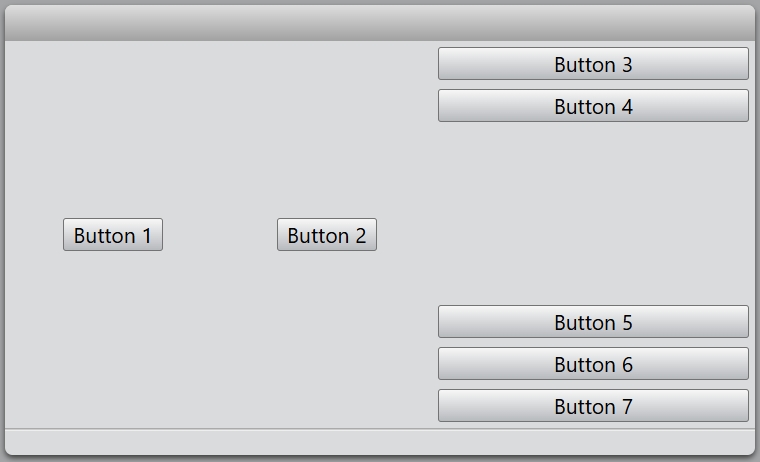Click the window's gray title bar
This screenshot has width=760, height=462.
[x=380, y=23]
